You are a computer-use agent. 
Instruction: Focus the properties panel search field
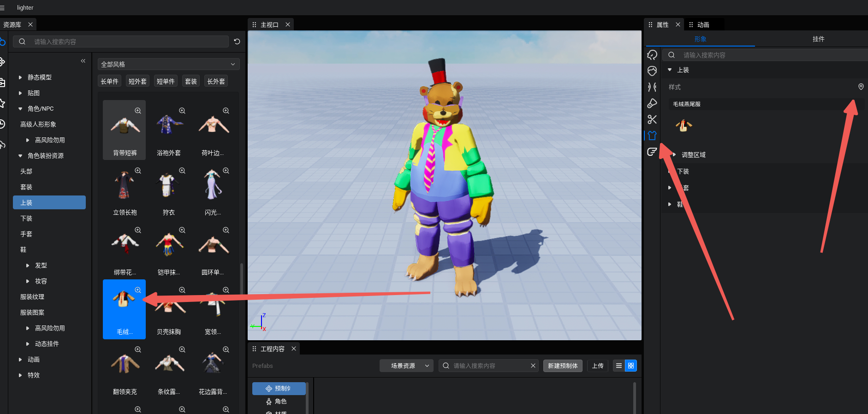click(x=766, y=55)
